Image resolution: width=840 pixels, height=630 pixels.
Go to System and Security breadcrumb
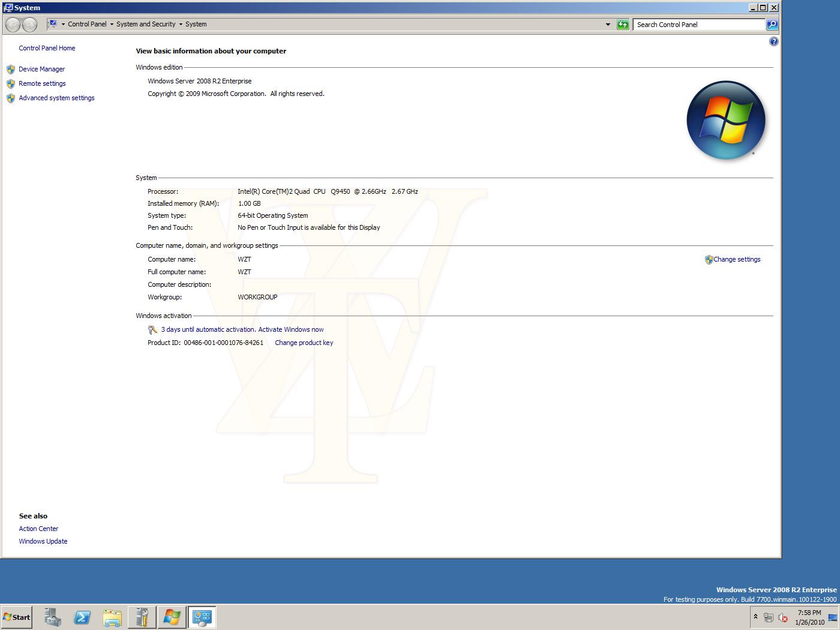pyautogui.click(x=146, y=25)
